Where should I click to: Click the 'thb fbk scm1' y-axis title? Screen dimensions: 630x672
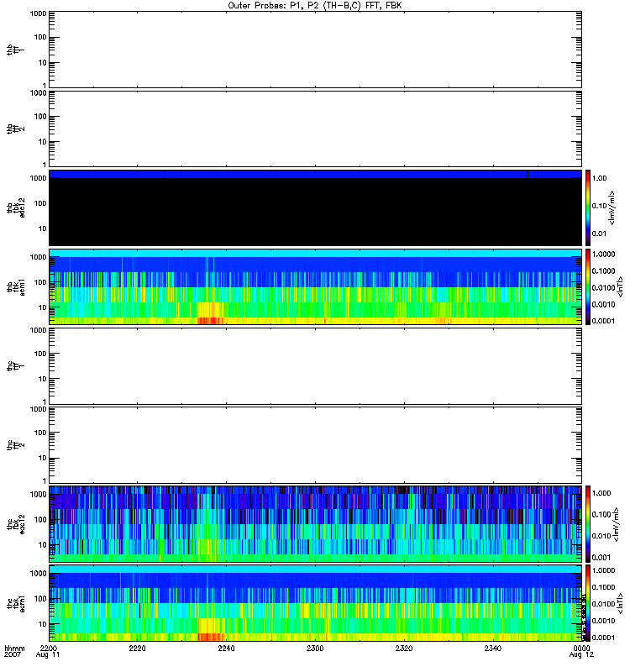16,286
